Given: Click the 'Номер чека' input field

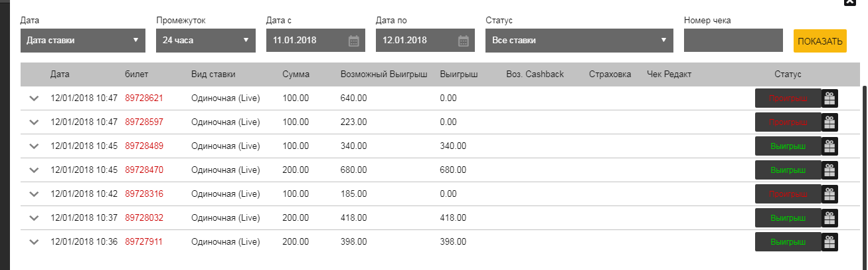Looking at the screenshot, I should point(733,41).
